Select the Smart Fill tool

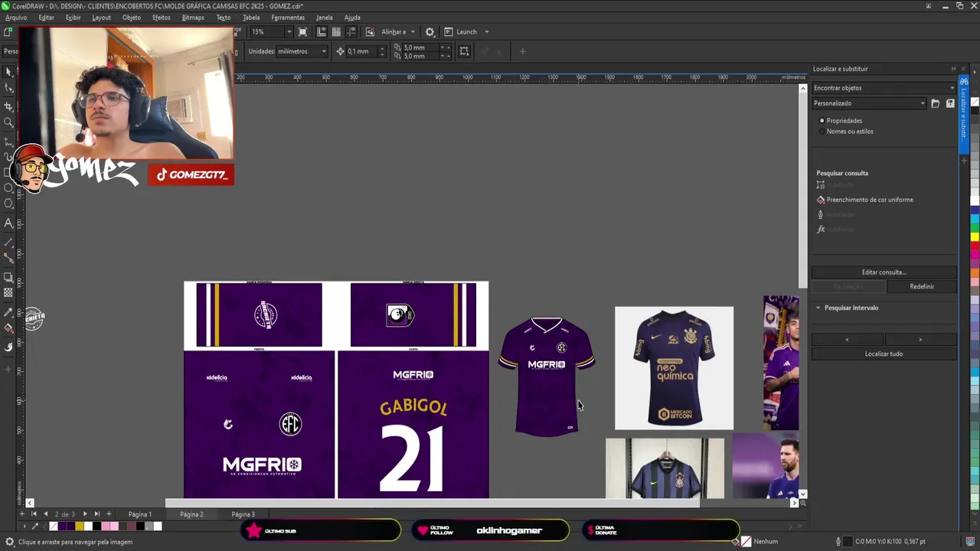coord(8,347)
